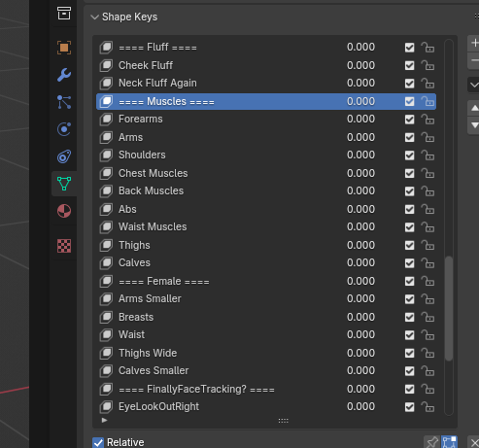Open the Object Data (mesh) properties tab
Image resolution: width=479 pixels, height=448 pixels.
(x=64, y=184)
